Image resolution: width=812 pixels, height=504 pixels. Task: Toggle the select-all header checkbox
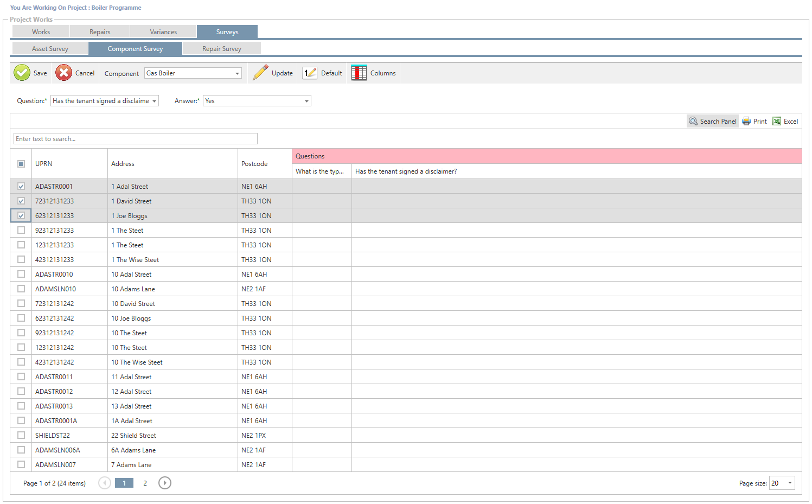21,163
